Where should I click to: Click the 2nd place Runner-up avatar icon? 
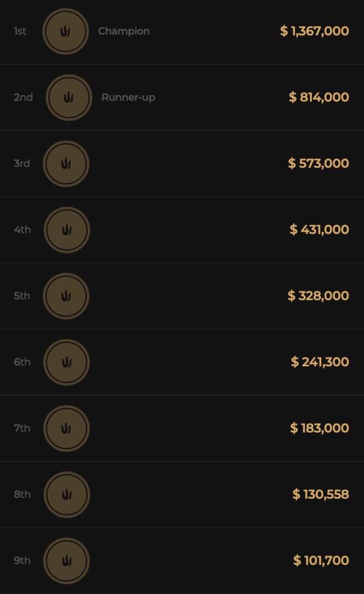69,98
